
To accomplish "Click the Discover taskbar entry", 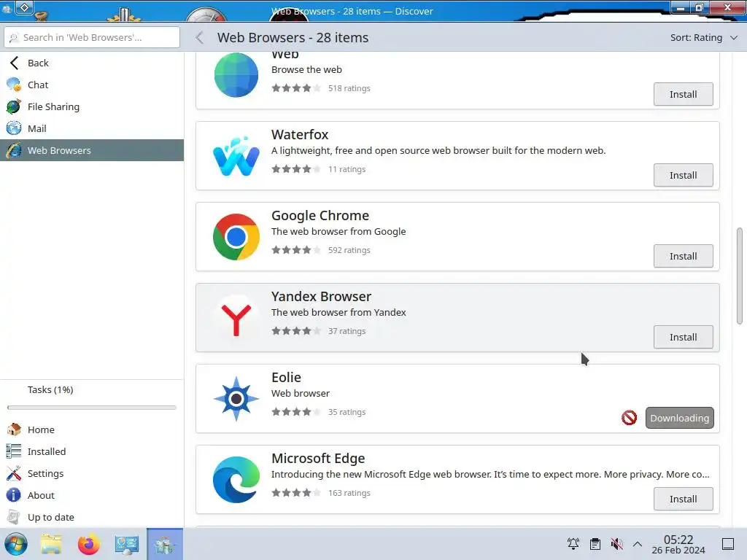I will [165, 544].
